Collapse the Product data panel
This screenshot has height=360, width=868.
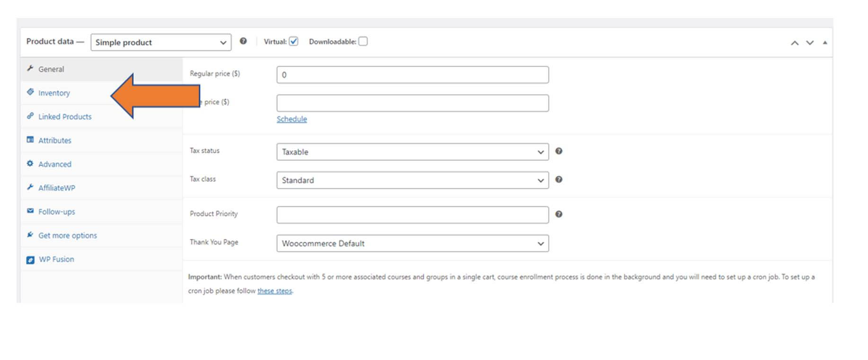[x=825, y=43]
